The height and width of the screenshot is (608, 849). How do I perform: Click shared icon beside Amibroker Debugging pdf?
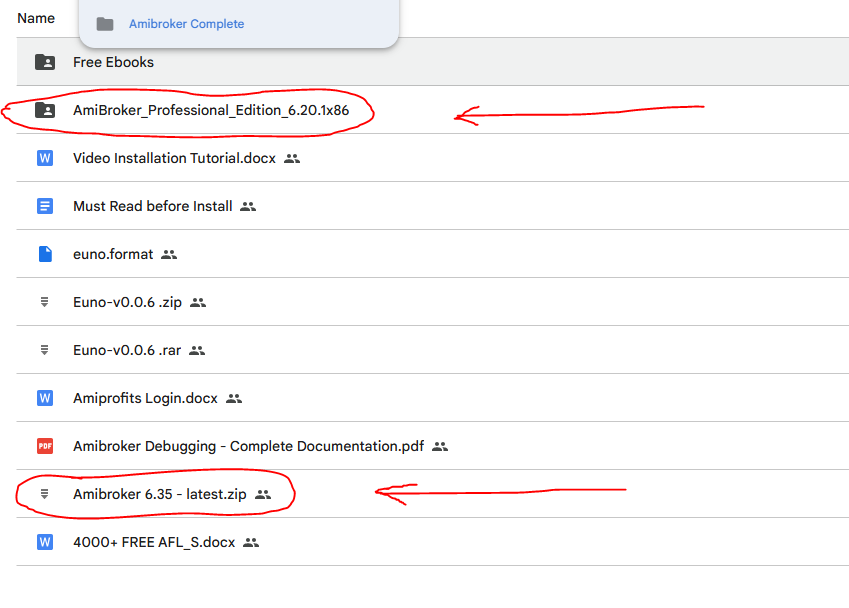point(440,447)
